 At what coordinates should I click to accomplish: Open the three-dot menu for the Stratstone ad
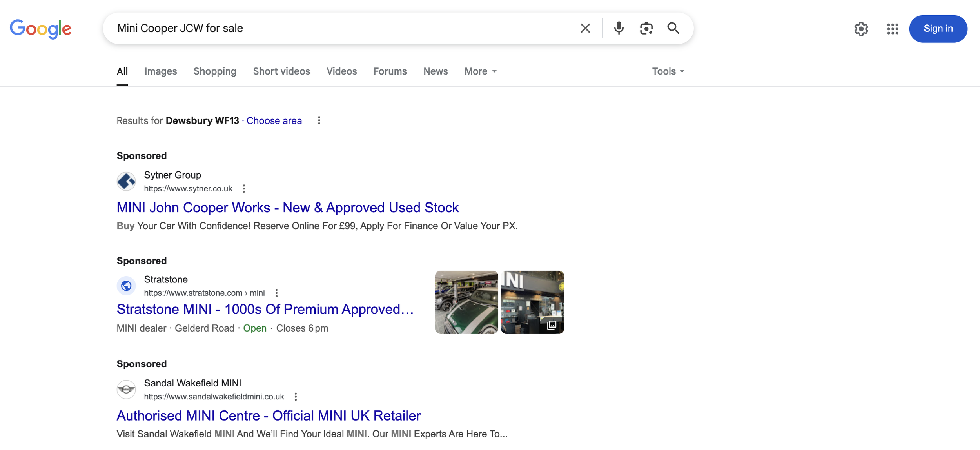pyautogui.click(x=276, y=293)
